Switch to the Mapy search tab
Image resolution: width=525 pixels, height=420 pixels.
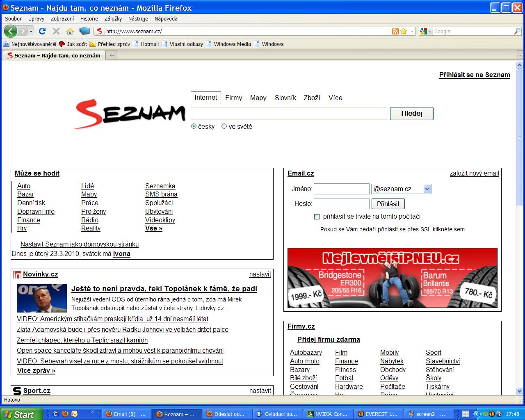click(x=258, y=98)
